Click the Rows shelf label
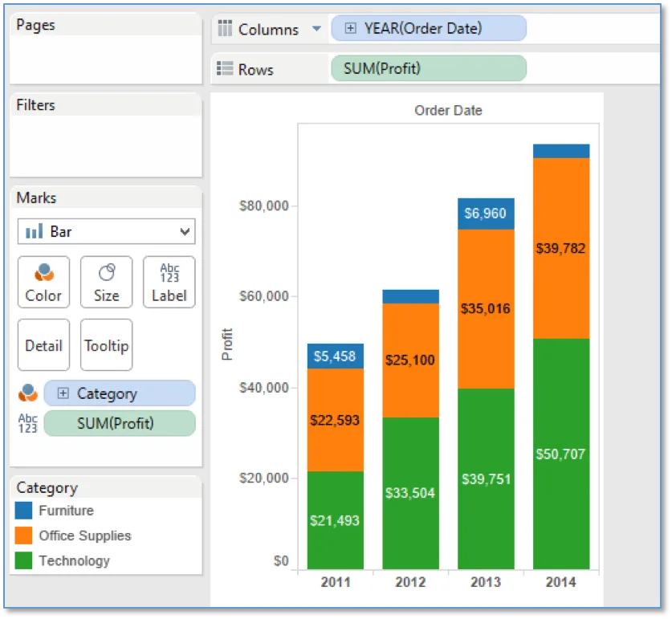The height and width of the screenshot is (619, 672). click(255, 69)
